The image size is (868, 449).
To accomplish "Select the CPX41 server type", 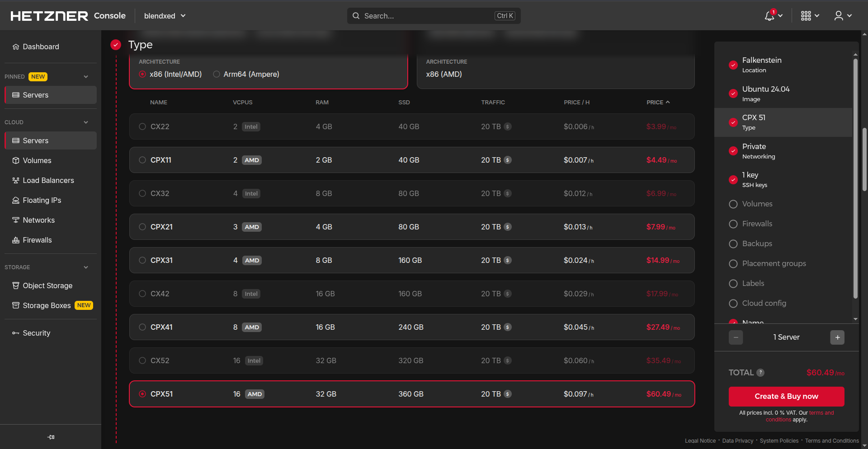I will (142, 327).
